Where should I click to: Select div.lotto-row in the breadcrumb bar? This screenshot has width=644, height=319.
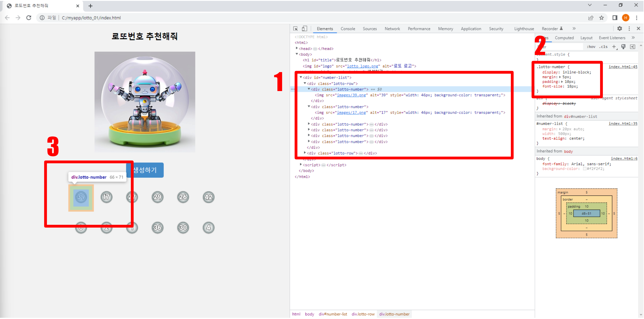tap(363, 314)
